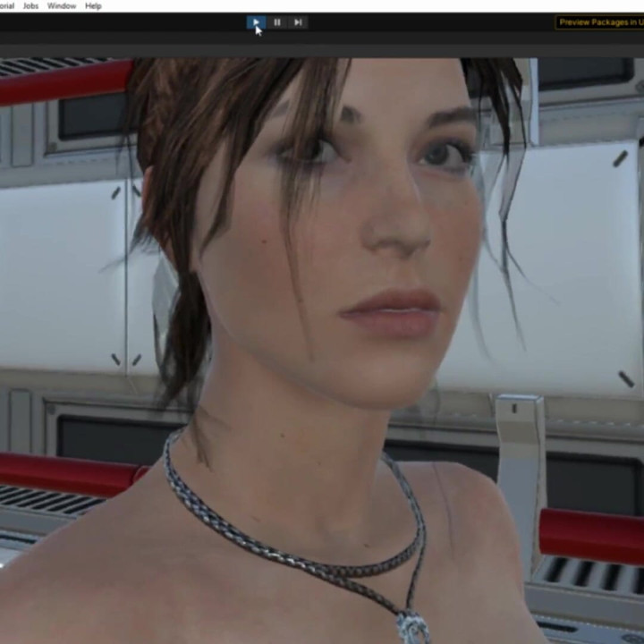Viewport: 644px width, 644px height.
Task: Click the Play button in Unity toolbar
Action: pyautogui.click(x=256, y=22)
